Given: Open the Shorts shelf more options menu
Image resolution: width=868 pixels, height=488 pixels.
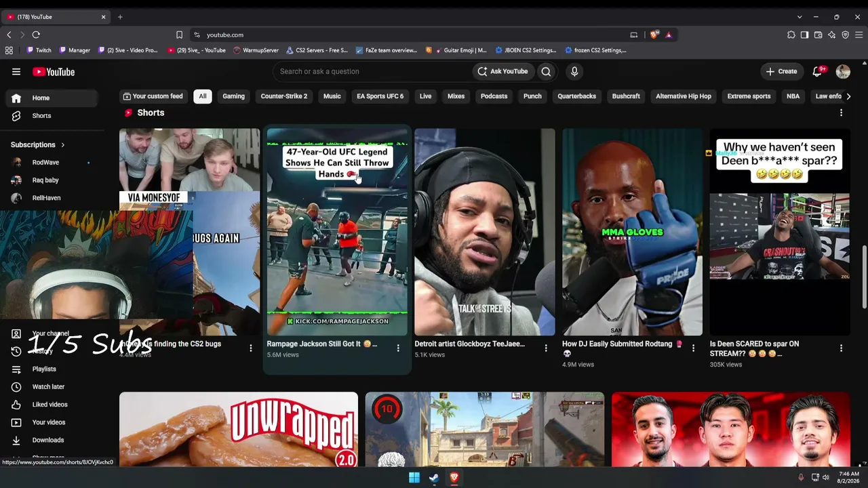Looking at the screenshot, I should click(x=841, y=113).
